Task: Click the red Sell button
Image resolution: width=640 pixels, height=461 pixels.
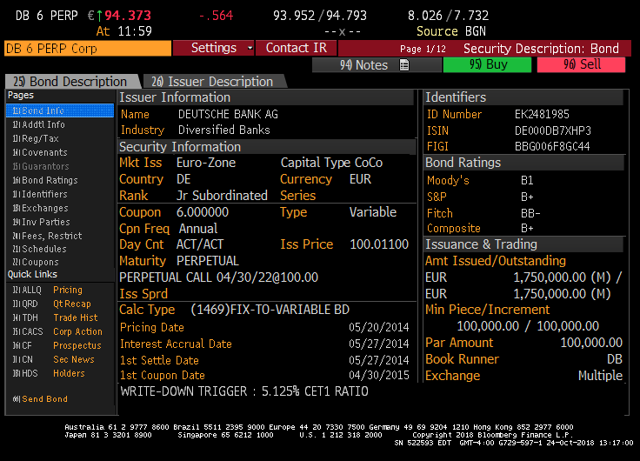Action: (x=581, y=65)
